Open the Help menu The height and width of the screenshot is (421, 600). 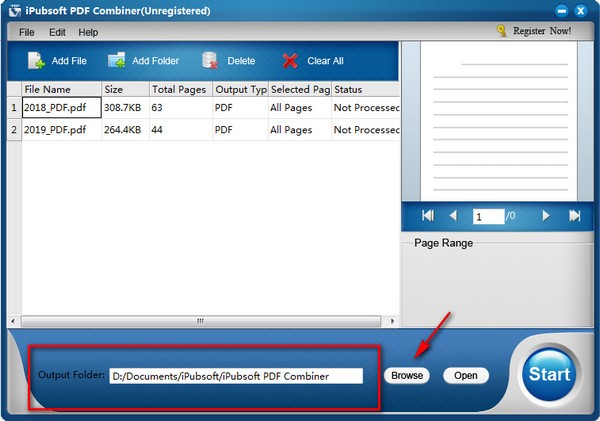88,33
